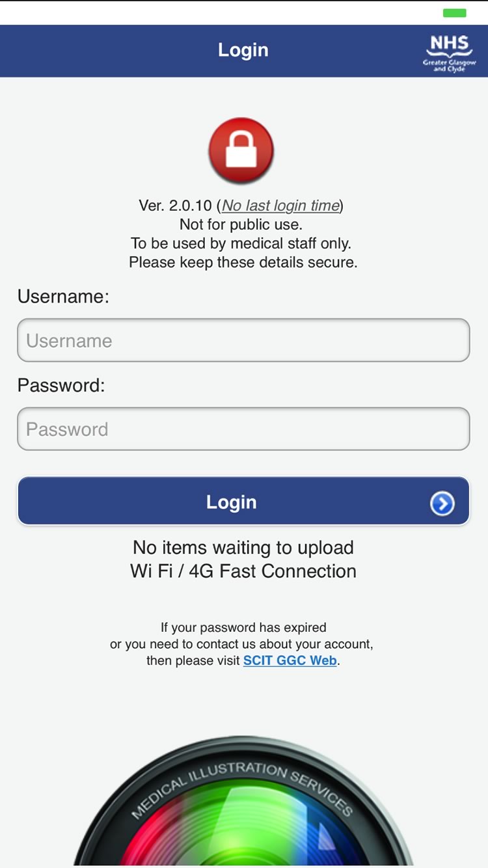Image resolution: width=488 pixels, height=868 pixels.
Task: Tap the Username: field label
Action: (63, 297)
